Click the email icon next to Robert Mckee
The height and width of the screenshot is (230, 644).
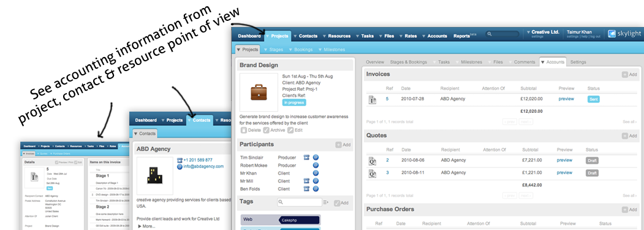coord(316,166)
